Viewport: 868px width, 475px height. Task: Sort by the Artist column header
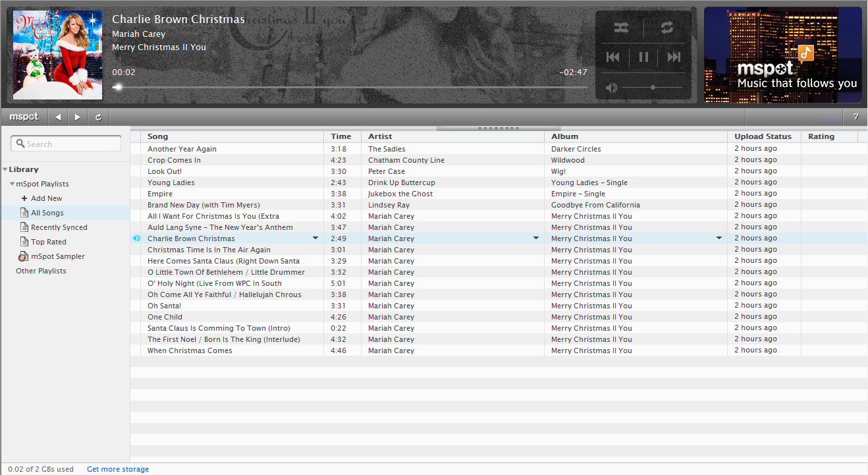pos(453,136)
